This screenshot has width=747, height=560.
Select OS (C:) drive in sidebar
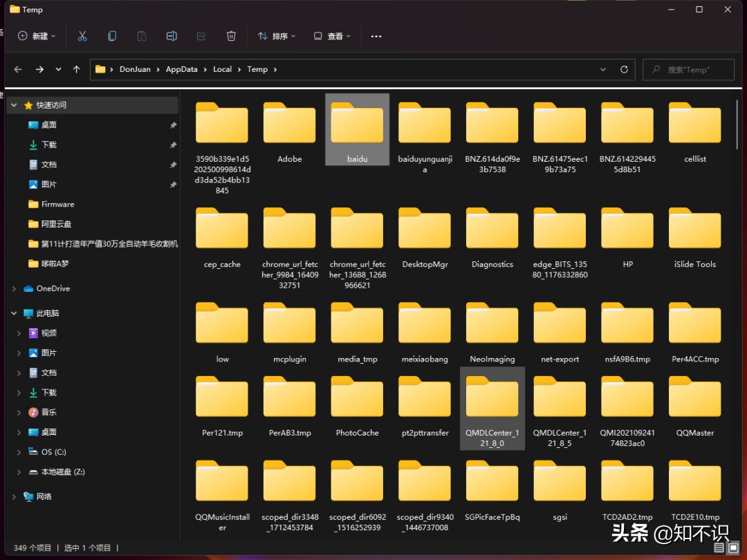[53, 452]
